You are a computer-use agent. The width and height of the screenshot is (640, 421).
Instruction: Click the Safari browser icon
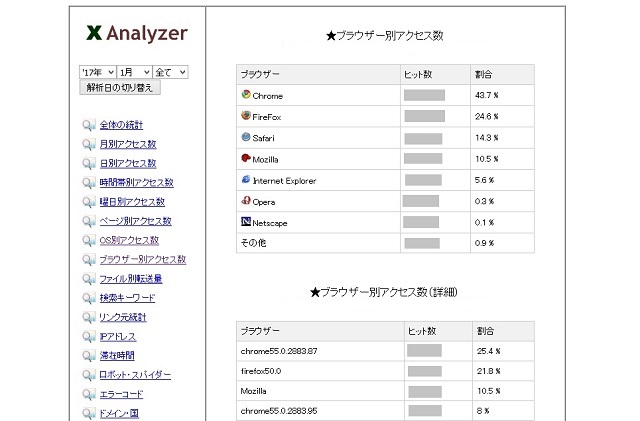click(246, 136)
